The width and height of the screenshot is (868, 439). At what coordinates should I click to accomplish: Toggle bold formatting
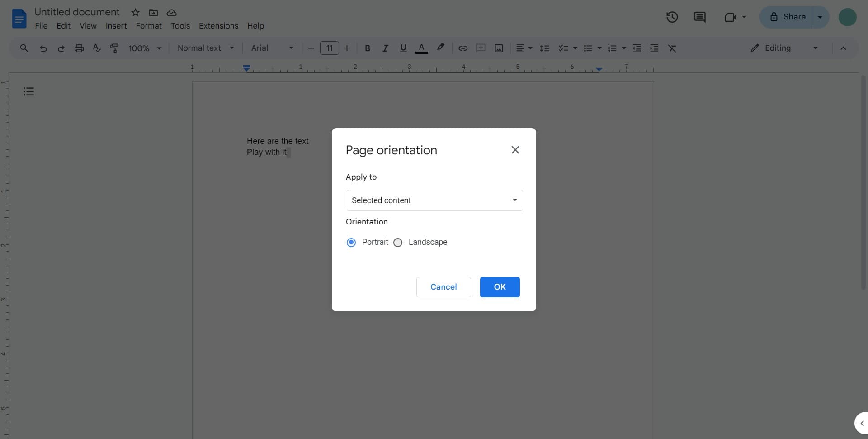(367, 48)
